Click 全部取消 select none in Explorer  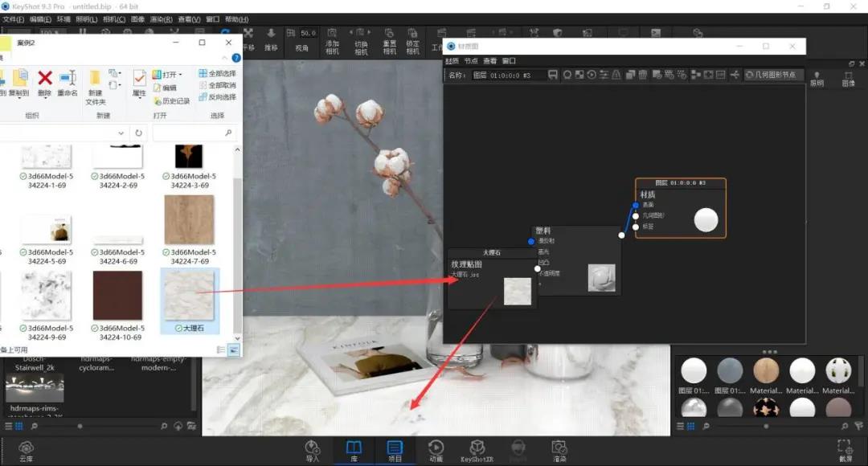[x=217, y=85]
